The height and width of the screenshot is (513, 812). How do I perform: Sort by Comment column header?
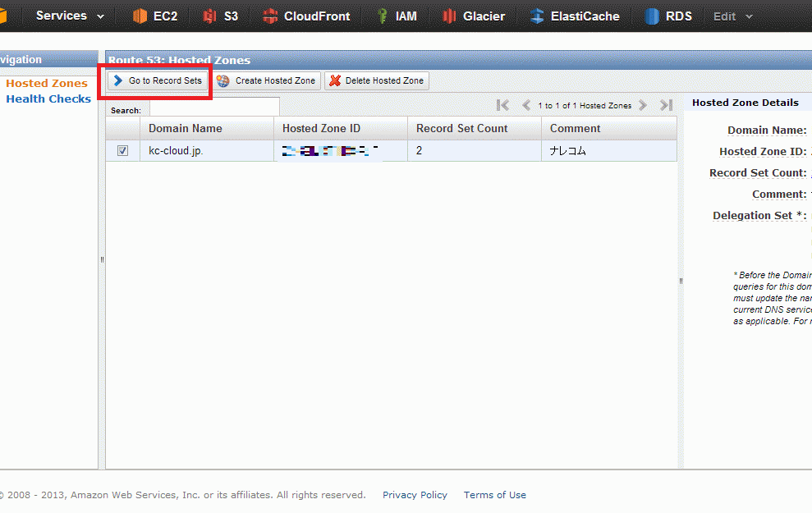[609, 128]
